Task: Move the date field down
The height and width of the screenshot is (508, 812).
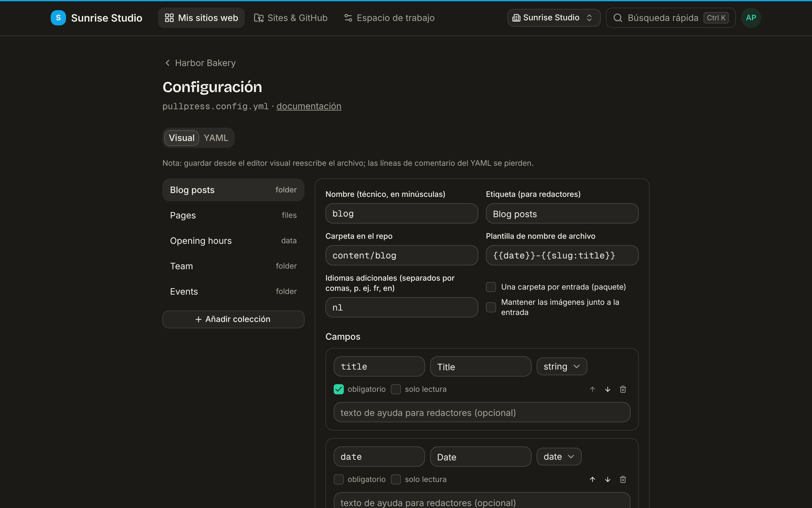Action: [607, 479]
